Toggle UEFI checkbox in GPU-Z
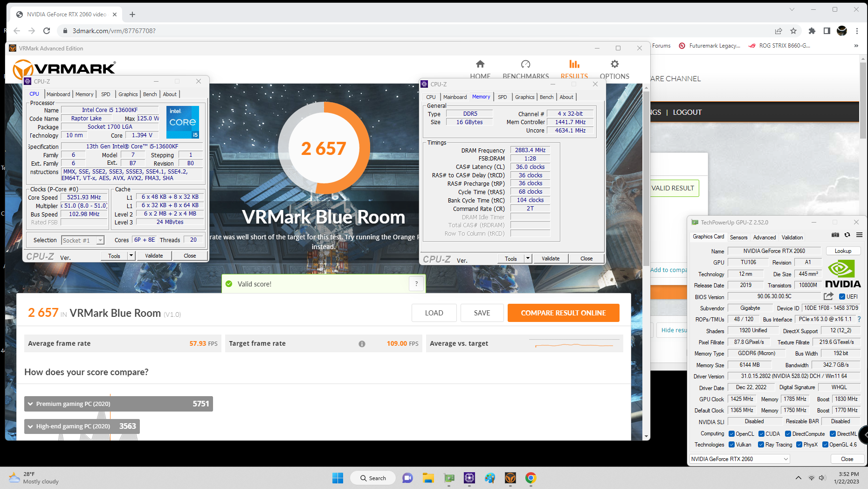The width and height of the screenshot is (868, 489). tap(842, 297)
